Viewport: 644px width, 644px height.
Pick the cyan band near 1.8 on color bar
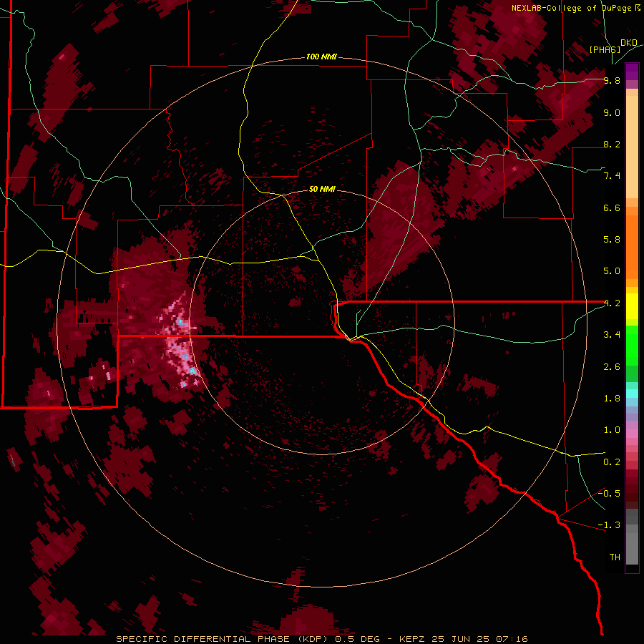[x=632, y=394]
